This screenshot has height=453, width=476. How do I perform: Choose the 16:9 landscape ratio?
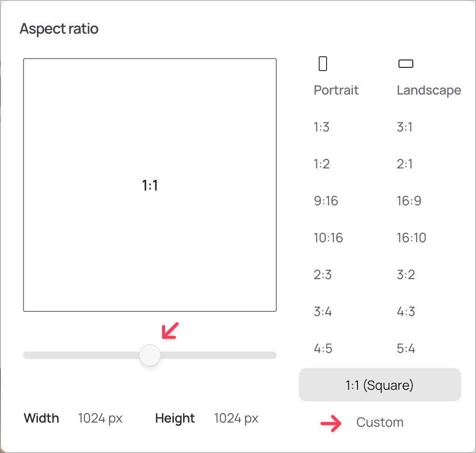pos(409,201)
